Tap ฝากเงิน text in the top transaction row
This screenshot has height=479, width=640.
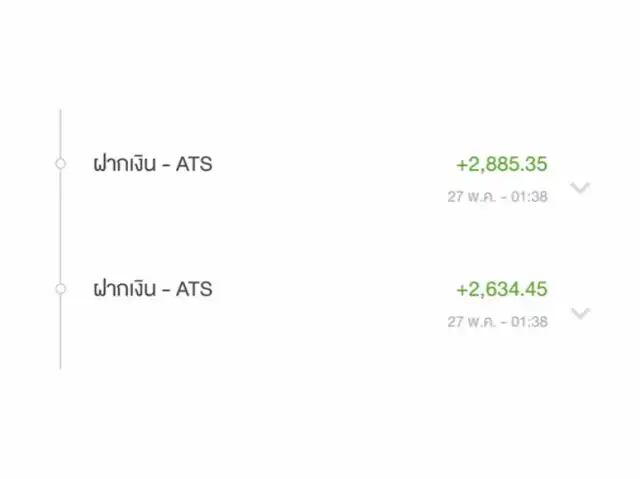click(x=125, y=164)
